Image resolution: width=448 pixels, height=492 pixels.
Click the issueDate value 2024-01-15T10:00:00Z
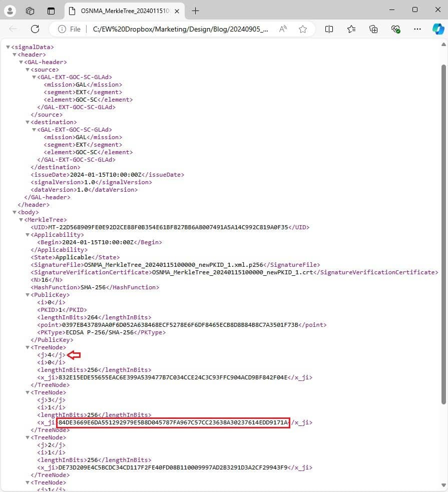click(106, 175)
